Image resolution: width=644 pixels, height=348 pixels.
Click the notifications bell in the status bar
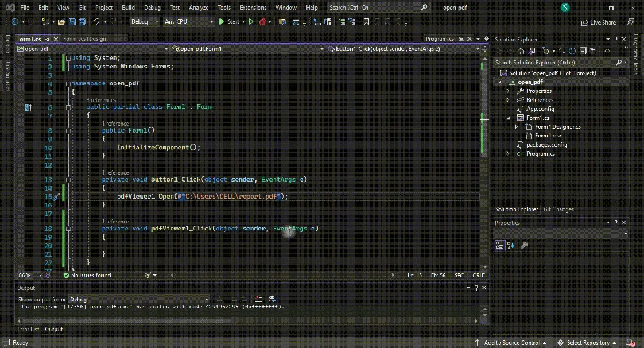click(x=631, y=343)
